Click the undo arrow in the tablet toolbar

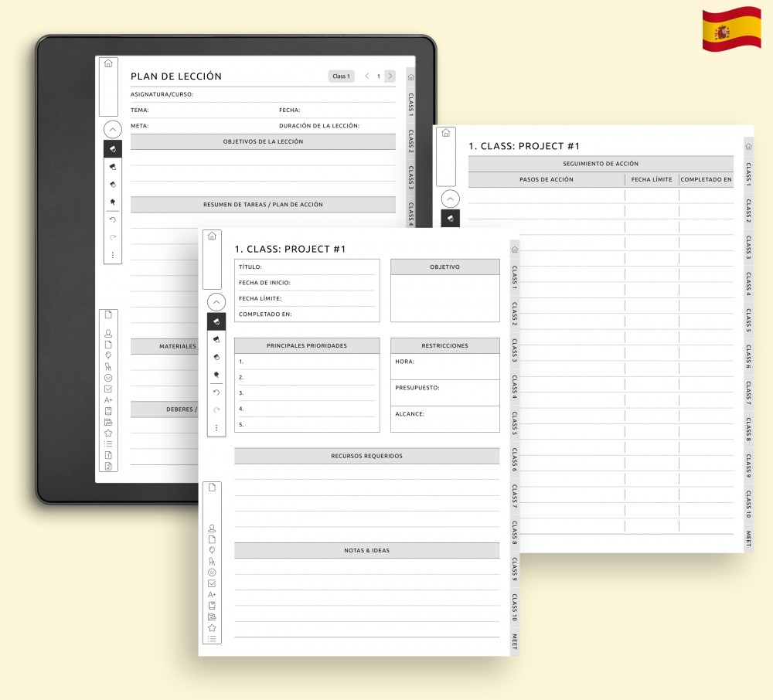112,220
